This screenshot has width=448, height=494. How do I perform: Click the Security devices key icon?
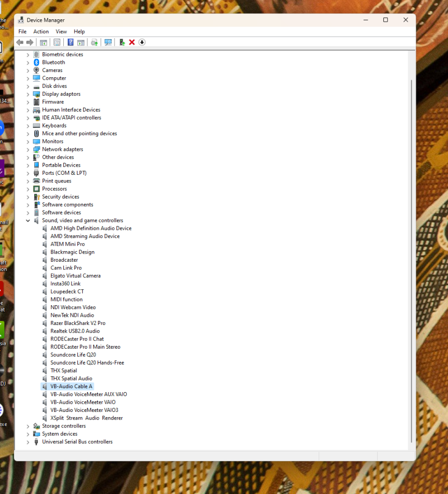tap(37, 197)
